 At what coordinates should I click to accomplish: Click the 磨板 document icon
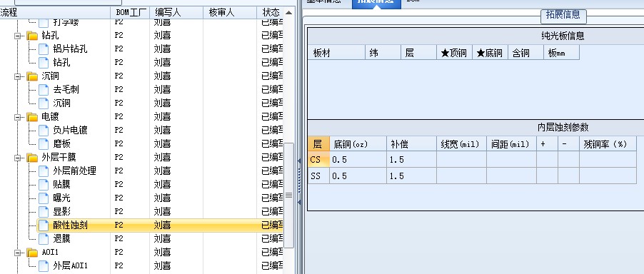coord(44,144)
